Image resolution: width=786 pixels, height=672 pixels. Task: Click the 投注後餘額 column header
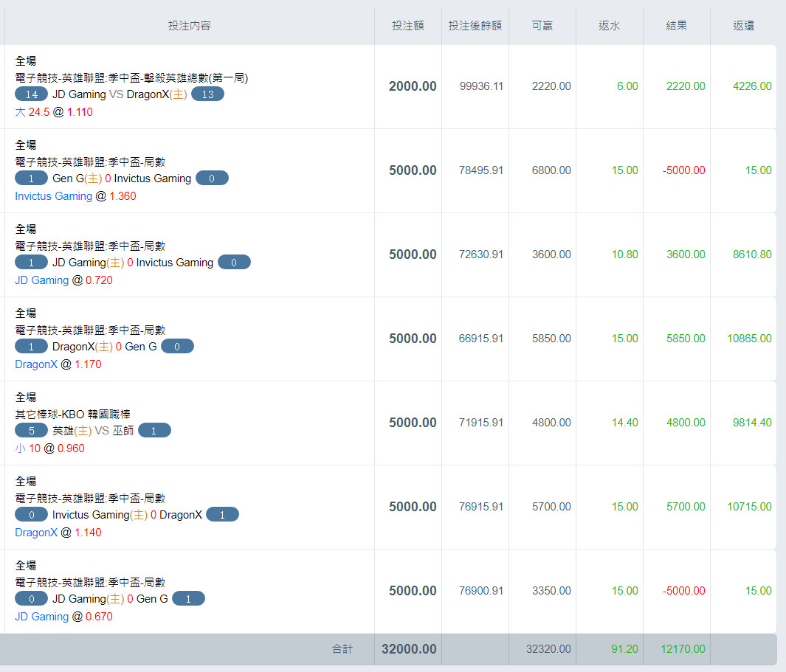(475, 26)
